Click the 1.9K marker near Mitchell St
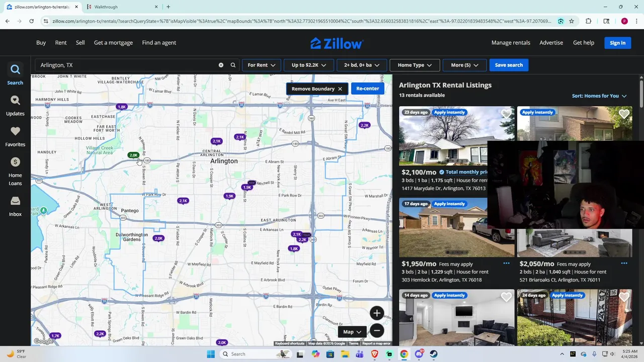This screenshot has width=644, height=362. pos(247,187)
